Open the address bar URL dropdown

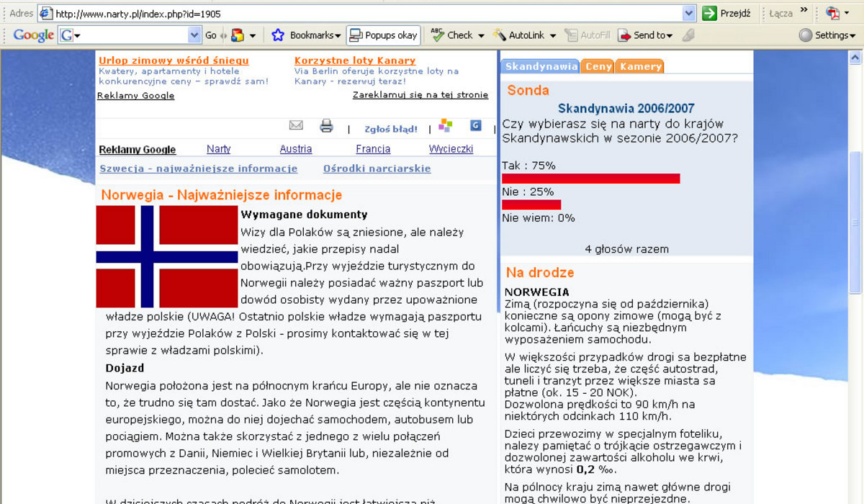[689, 13]
